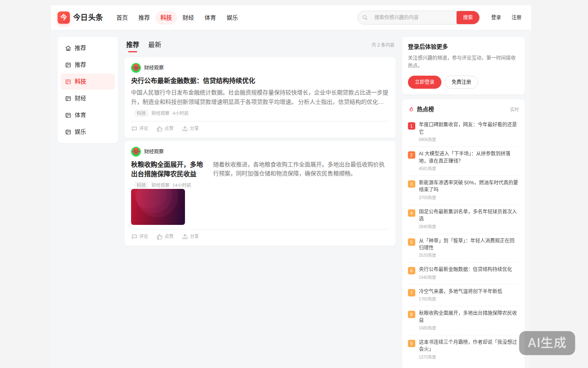Select 娱乐 in the left sidebar
Viewport: 588px width, 368px height.
pyautogui.click(x=88, y=132)
